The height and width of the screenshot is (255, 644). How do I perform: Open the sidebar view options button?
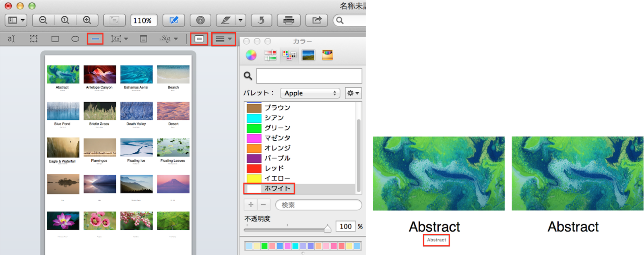pyautogui.click(x=16, y=20)
